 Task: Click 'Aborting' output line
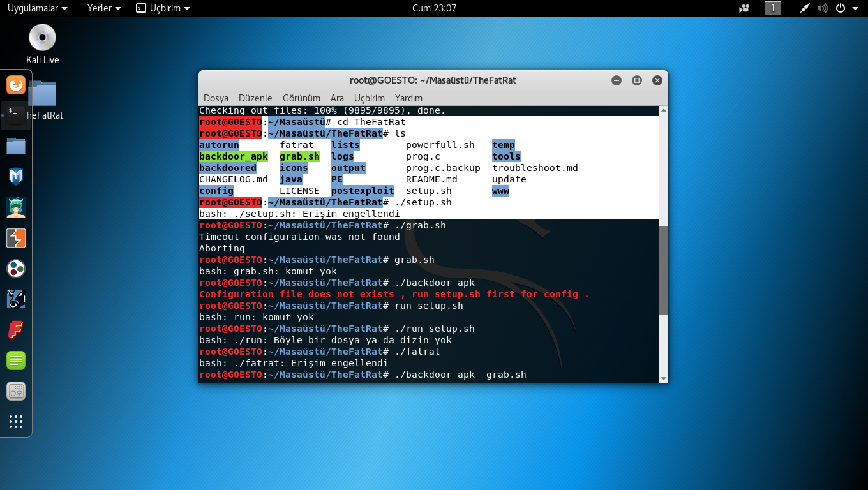point(222,248)
